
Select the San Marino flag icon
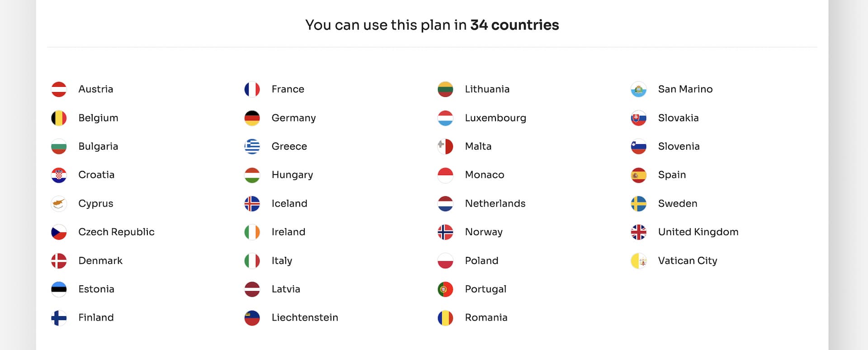(x=638, y=90)
